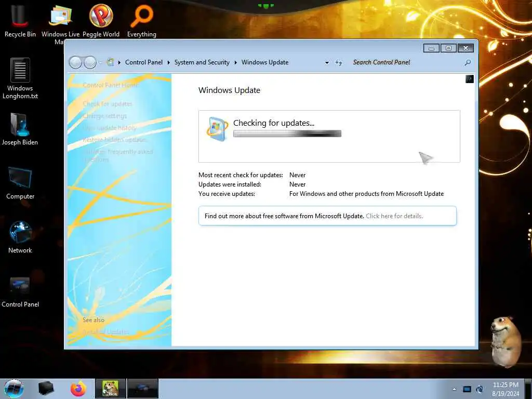The height and width of the screenshot is (399, 532).
Task: Open Change settings sidebar link
Action: (x=105, y=116)
